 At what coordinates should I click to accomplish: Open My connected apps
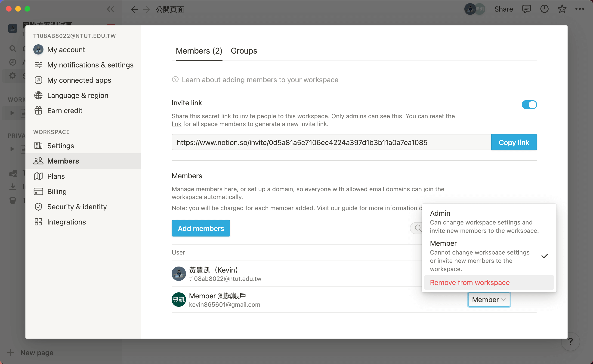click(x=83, y=80)
